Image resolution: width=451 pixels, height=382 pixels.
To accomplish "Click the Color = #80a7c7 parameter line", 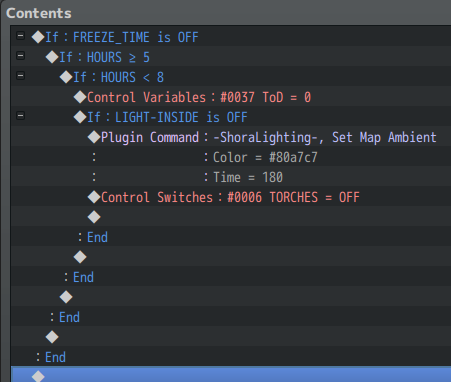I will tap(231, 156).
